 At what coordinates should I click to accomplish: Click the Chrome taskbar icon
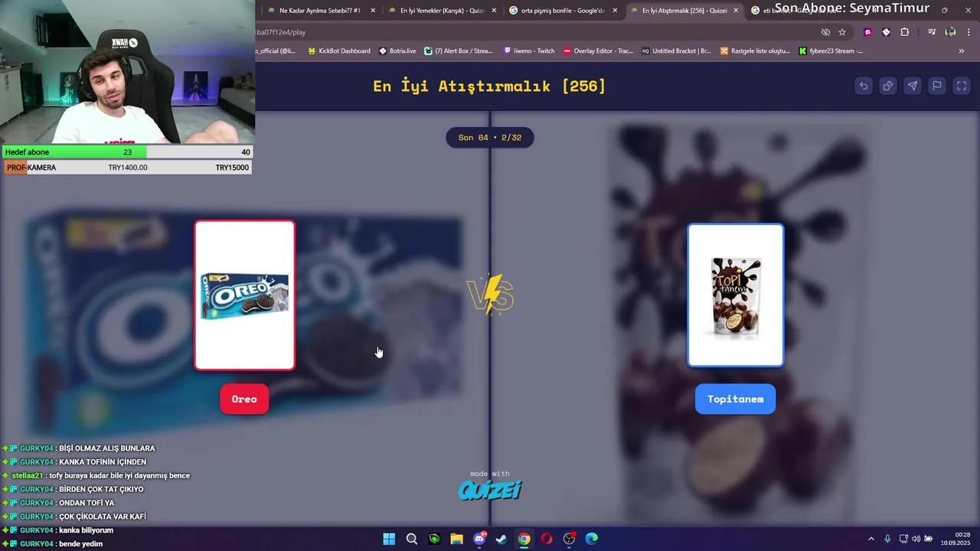[x=524, y=539]
